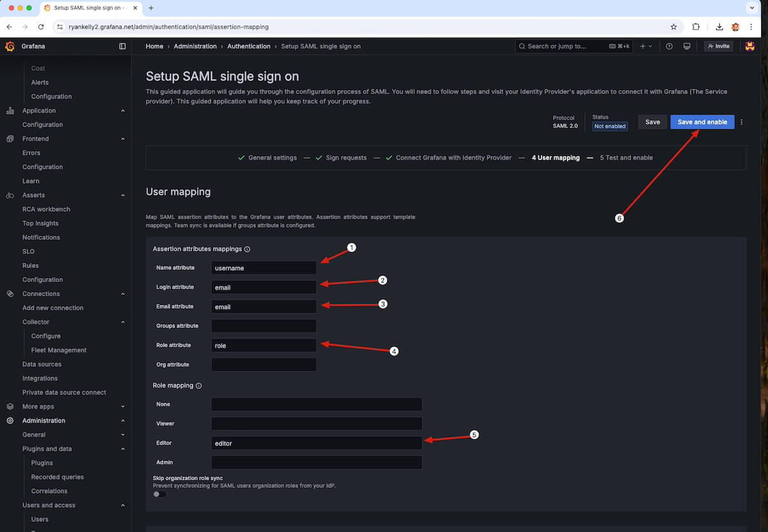This screenshot has width=768, height=532.
Task: Click the Connections sidebar section icon
Action: coord(10,293)
